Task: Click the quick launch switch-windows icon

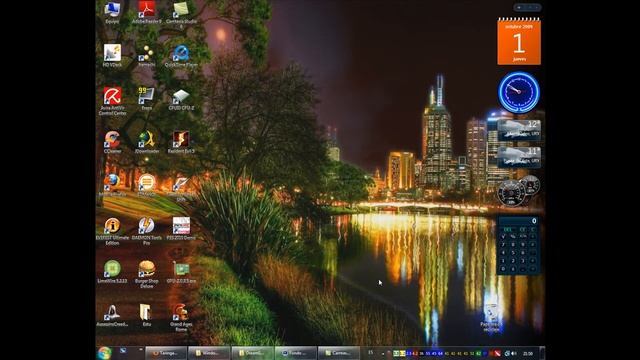Action: click(123, 351)
